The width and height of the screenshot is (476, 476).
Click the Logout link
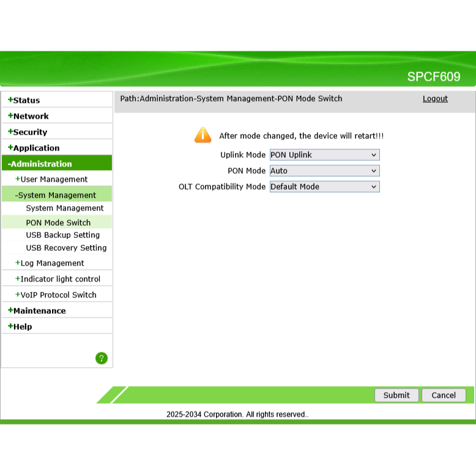(x=435, y=99)
